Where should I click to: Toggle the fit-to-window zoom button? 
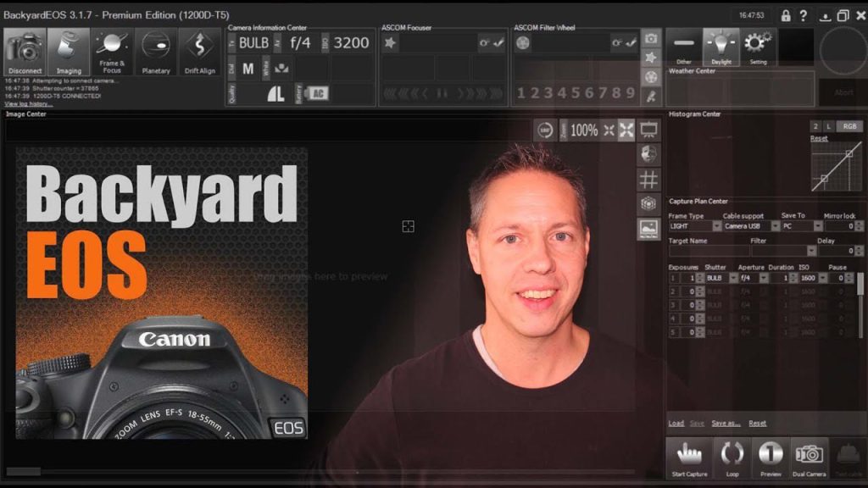pyautogui.click(x=626, y=130)
